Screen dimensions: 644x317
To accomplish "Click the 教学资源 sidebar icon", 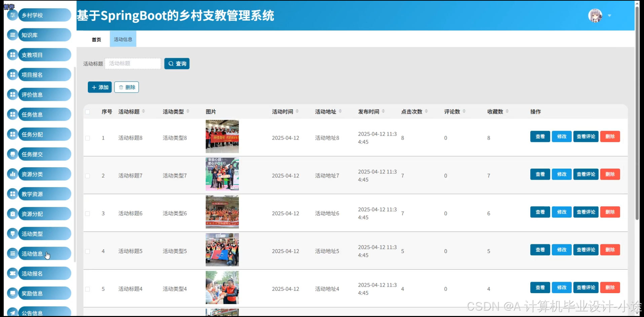I will tap(12, 194).
